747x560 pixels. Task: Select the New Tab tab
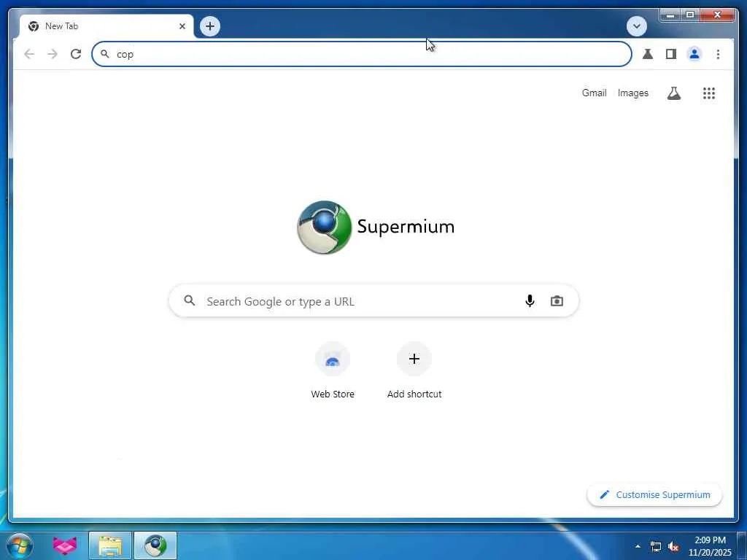pos(107,26)
